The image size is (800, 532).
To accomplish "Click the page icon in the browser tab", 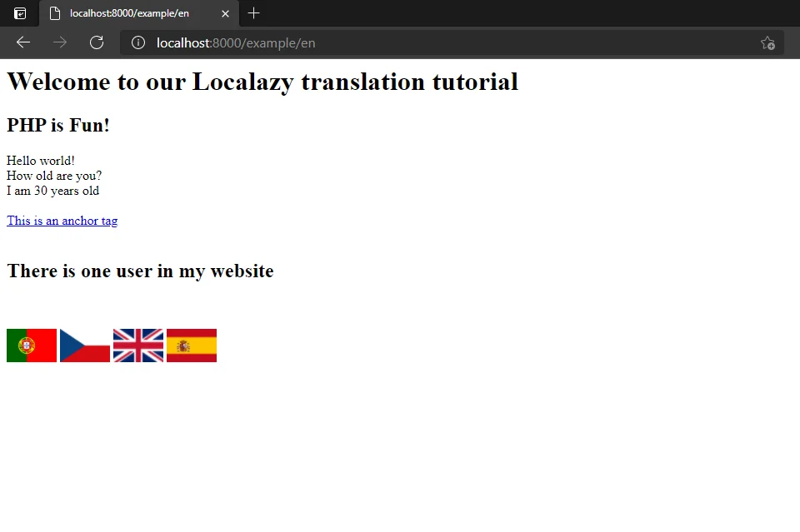I will click(x=55, y=13).
